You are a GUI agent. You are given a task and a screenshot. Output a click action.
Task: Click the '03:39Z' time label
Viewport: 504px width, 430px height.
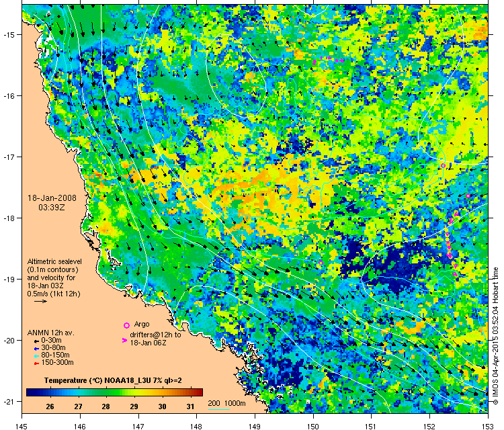(x=52, y=208)
